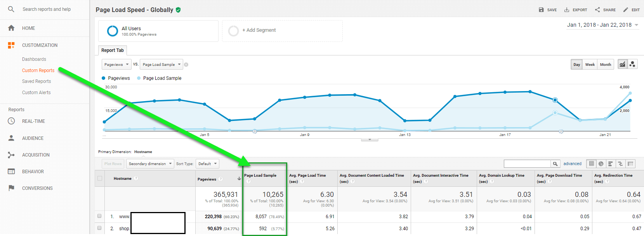Switch to line chart view icon

tap(623, 64)
